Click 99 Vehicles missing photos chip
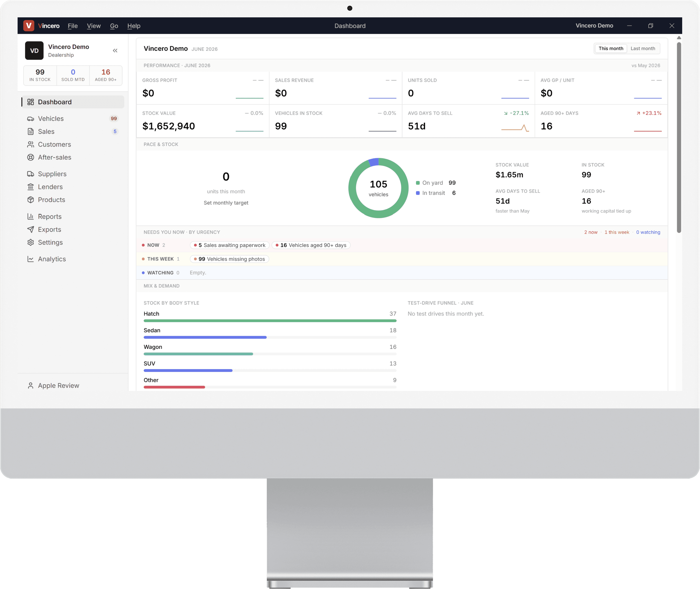Image resolution: width=700 pixels, height=589 pixels. point(229,259)
